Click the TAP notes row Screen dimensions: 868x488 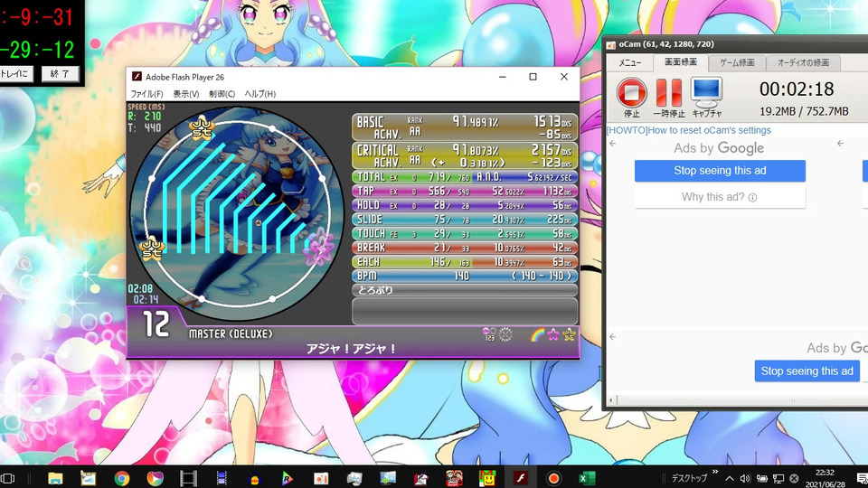click(x=465, y=191)
